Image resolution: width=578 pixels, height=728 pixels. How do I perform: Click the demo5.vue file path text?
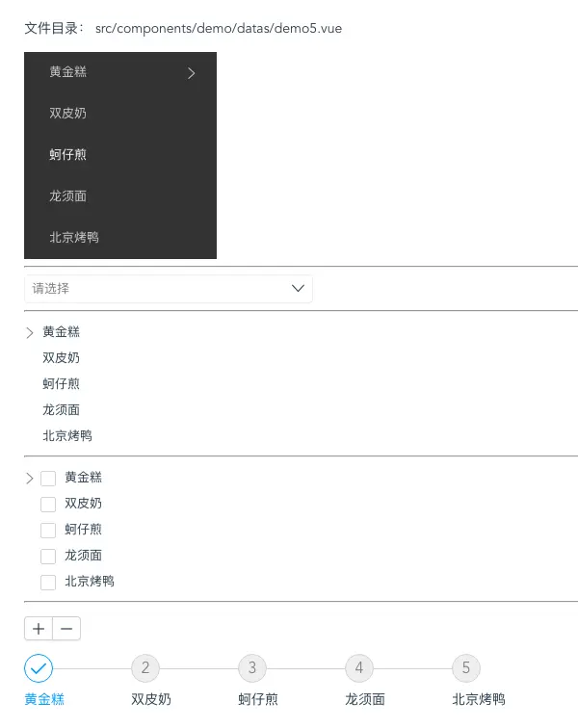tap(219, 28)
